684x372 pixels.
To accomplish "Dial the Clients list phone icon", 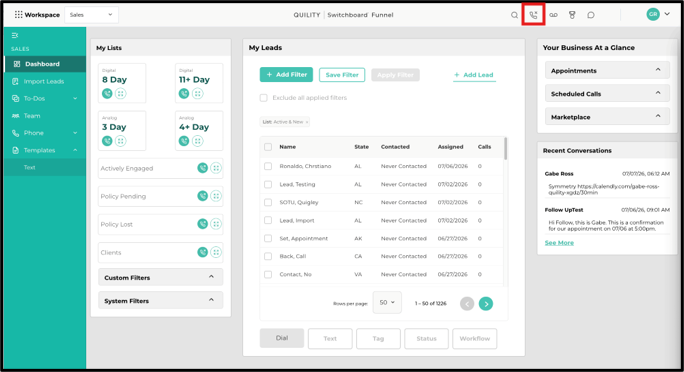I will 202,252.
